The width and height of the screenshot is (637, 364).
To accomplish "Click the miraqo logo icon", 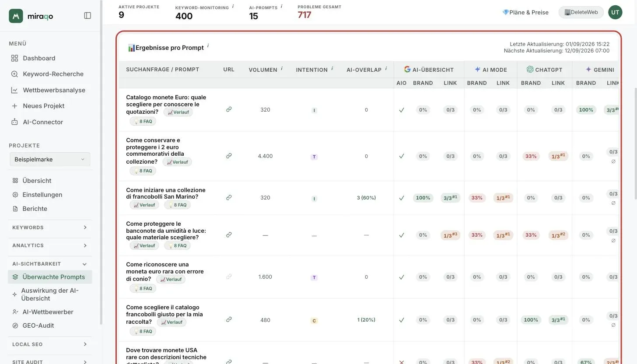I will click(x=16, y=16).
